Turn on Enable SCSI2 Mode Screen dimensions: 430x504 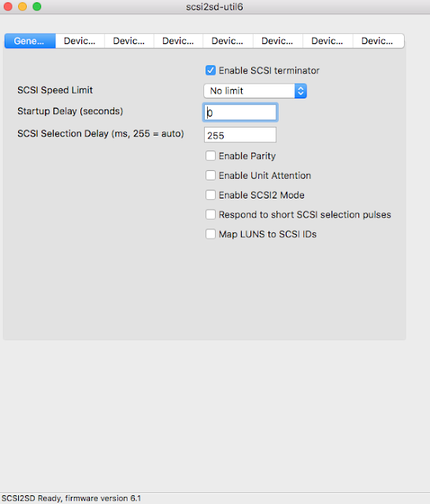210,195
